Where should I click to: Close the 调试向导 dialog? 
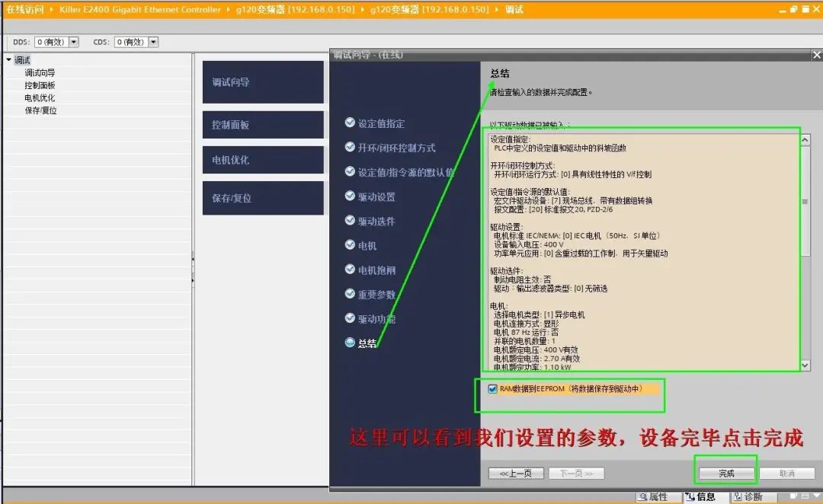[x=816, y=55]
